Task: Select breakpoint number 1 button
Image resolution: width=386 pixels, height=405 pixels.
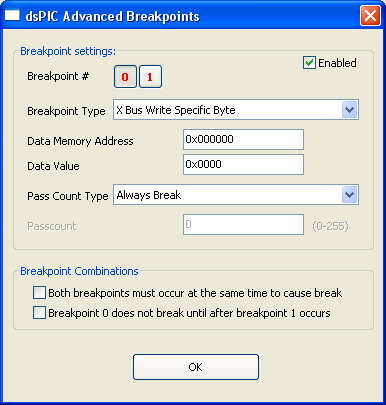Action: (150, 77)
